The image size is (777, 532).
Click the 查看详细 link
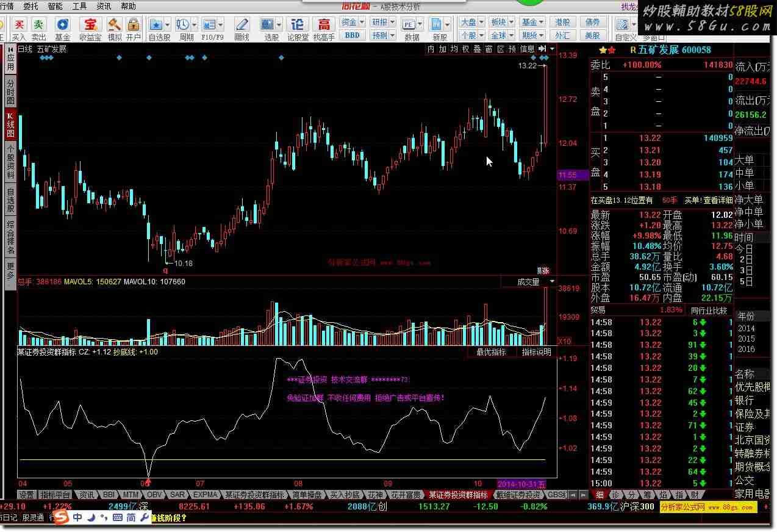(x=718, y=200)
